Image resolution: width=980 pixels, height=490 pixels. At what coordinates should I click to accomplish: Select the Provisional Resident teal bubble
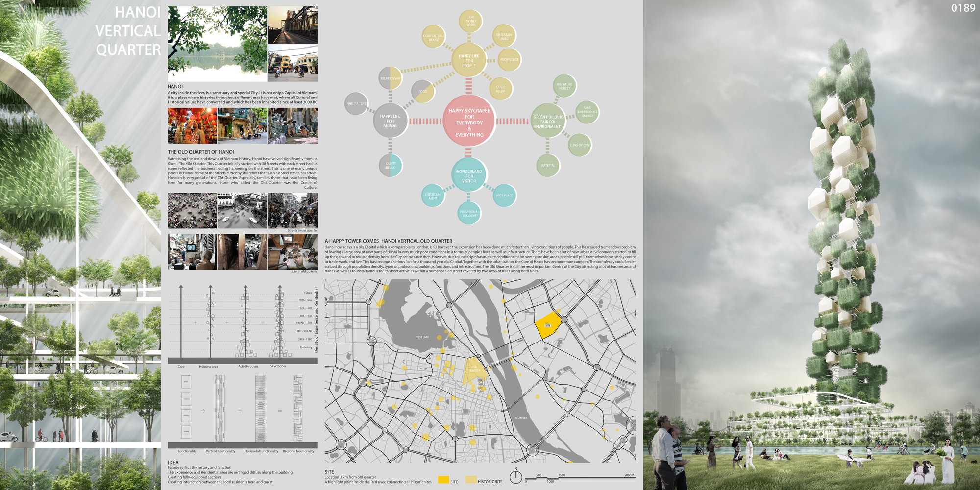click(x=469, y=214)
